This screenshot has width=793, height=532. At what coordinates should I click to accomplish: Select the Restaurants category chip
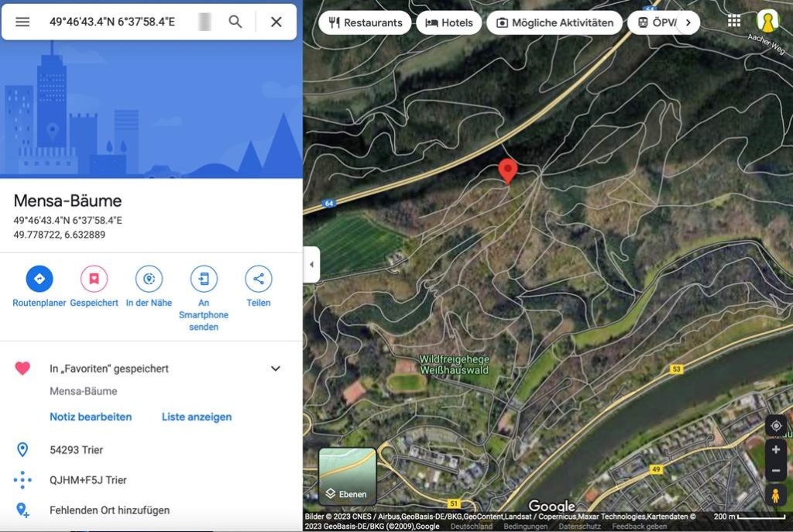(366, 22)
